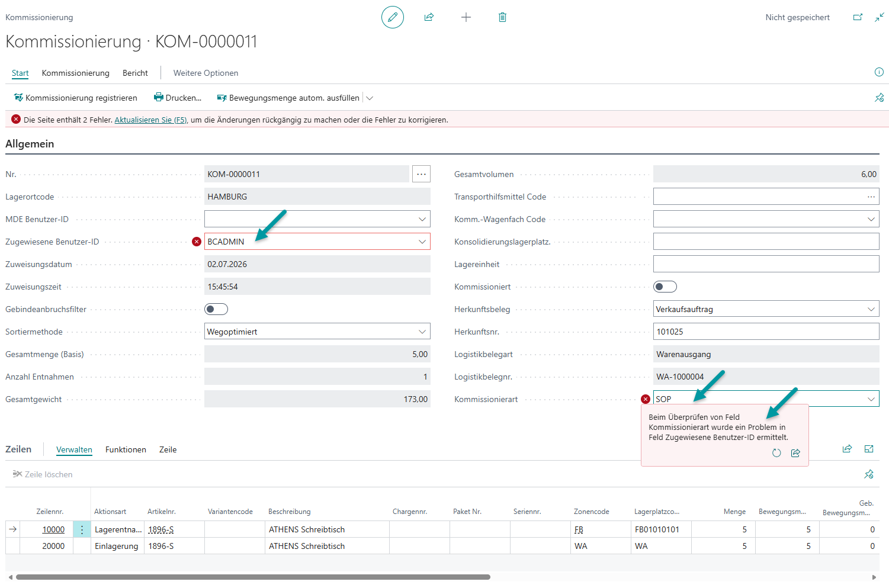Click Artikelnr. 1896-S in first row
Image resolution: width=889 pixels, height=588 pixels.
[x=161, y=529]
